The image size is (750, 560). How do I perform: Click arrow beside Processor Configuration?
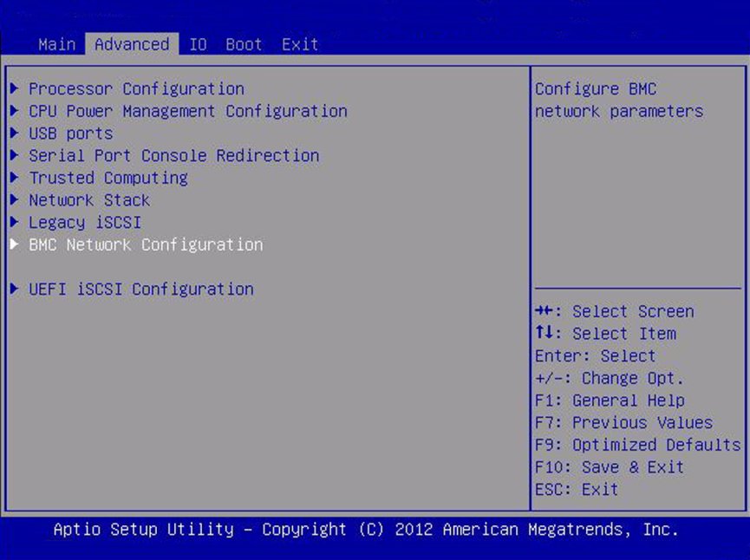pos(15,88)
